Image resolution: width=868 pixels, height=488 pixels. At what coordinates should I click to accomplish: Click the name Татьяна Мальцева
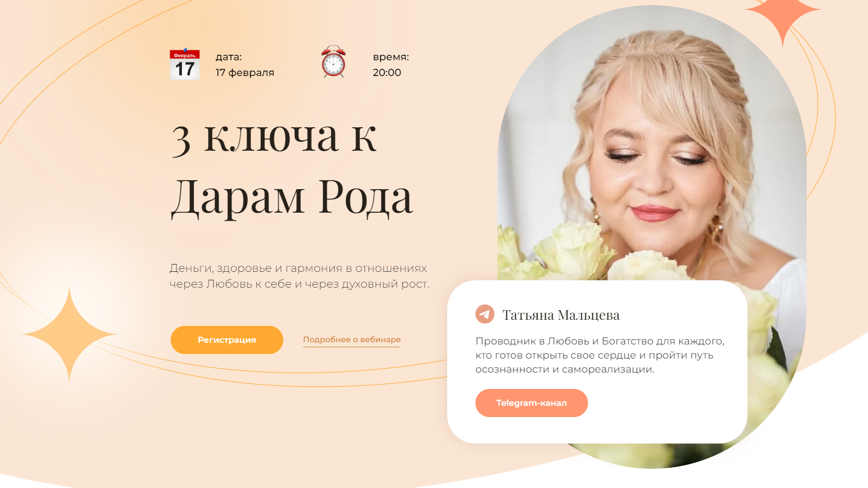click(x=561, y=315)
